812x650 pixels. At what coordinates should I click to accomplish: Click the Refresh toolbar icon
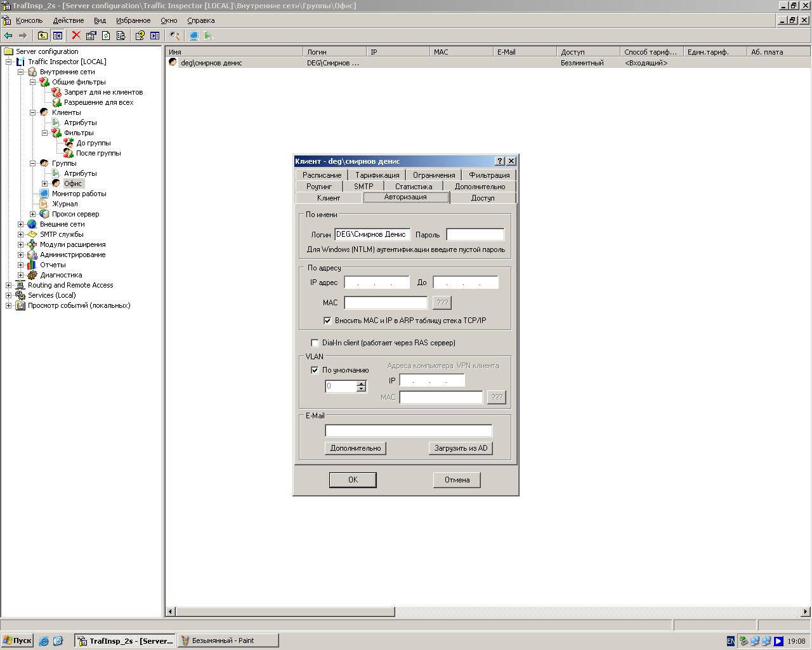pos(106,36)
